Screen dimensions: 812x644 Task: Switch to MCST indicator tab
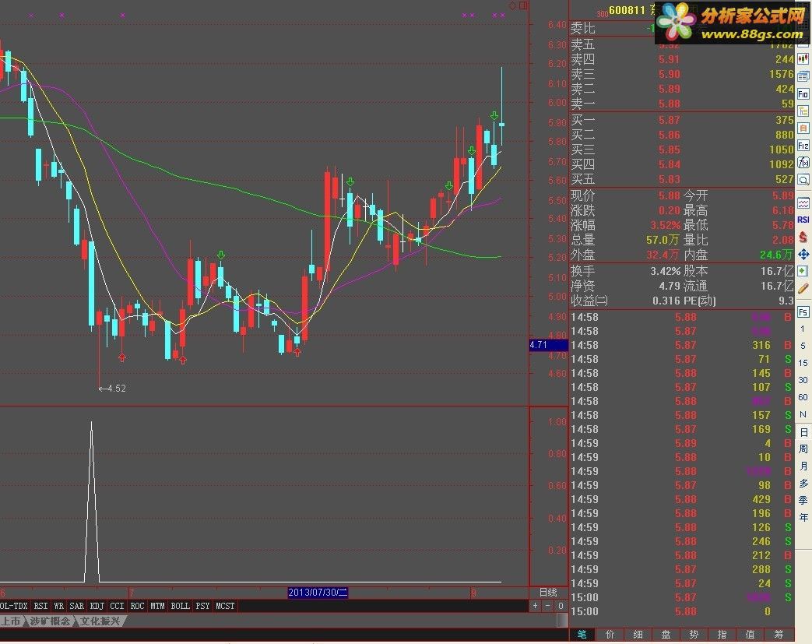click(225, 606)
